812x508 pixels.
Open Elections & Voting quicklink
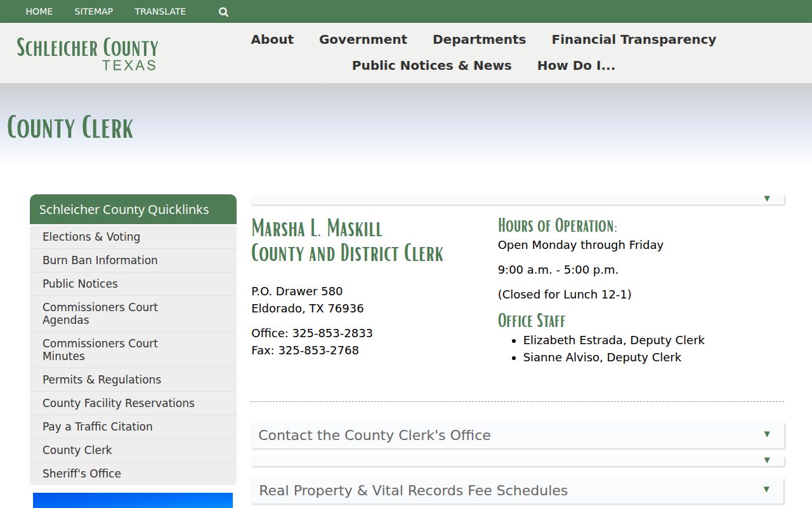point(133,237)
